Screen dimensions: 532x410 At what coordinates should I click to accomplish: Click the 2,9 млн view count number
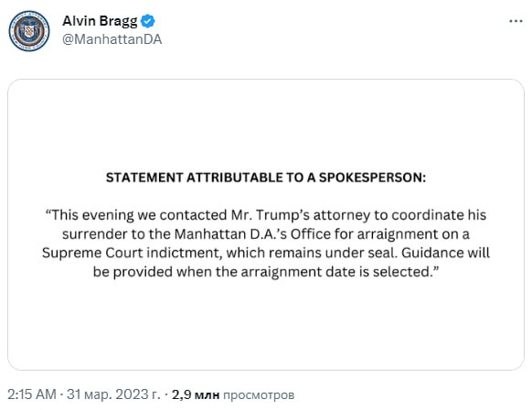pos(196,394)
